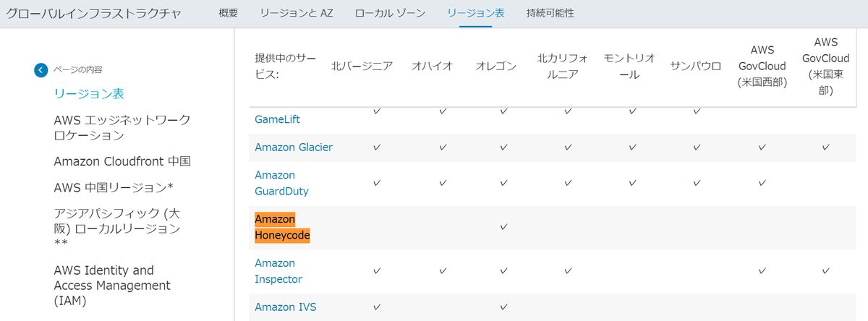The width and height of the screenshot is (868, 321).
Task: Click Amazon IVS's 北バージニア checkmark
Action: (x=377, y=307)
